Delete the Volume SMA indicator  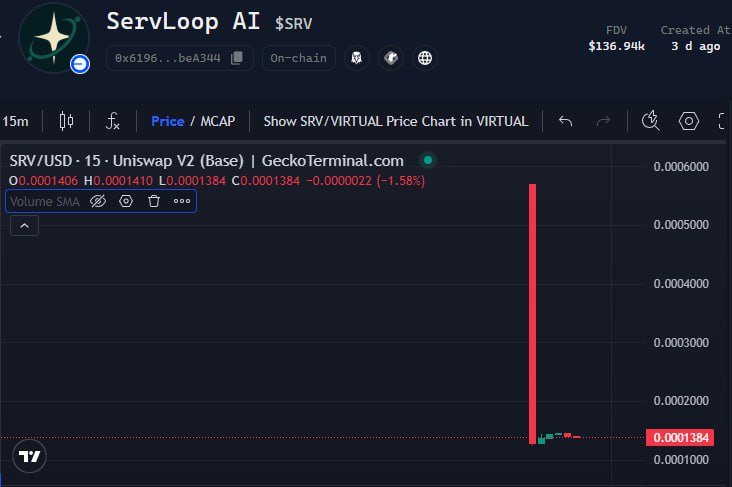click(x=154, y=201)
